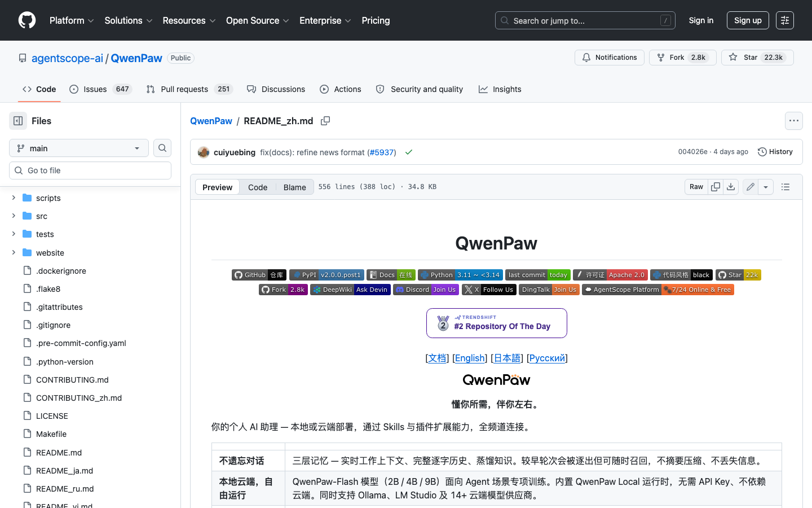
Task: Expand the src folder
Action: 14,216
